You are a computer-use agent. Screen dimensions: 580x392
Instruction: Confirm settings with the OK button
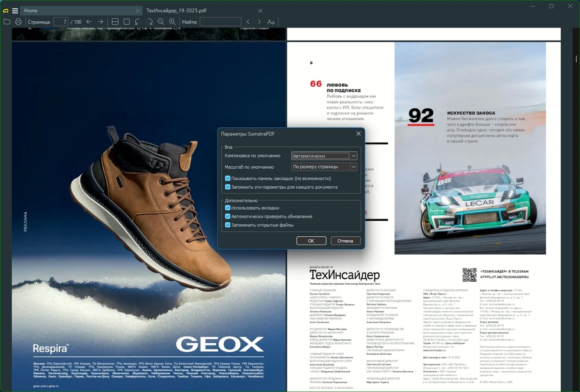click(311, 241)
